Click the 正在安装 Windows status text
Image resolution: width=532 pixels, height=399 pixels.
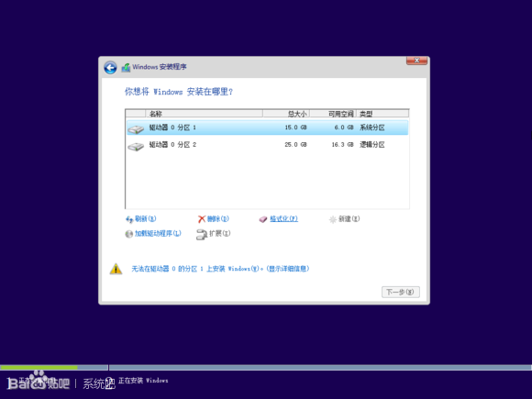[143, 381]
